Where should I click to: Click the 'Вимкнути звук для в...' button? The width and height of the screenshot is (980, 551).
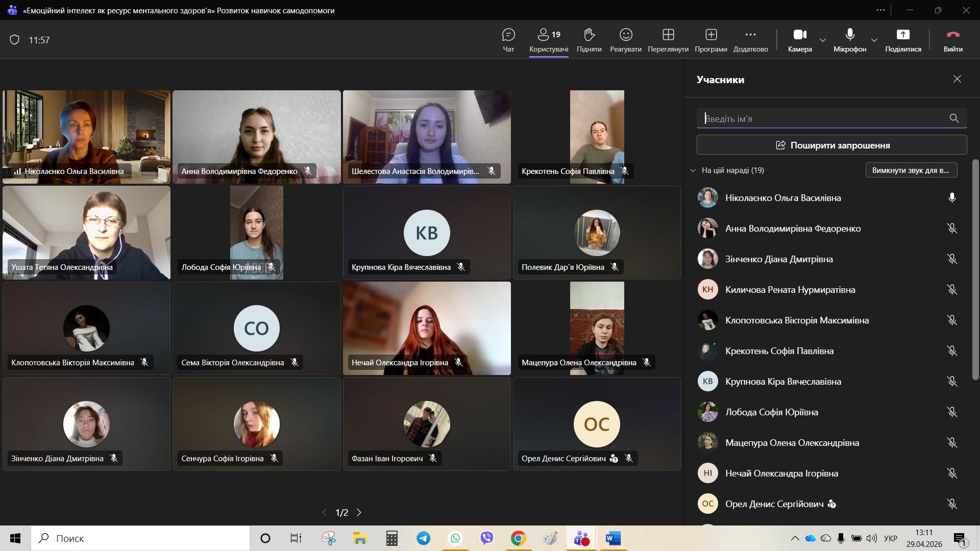point(911,170)
